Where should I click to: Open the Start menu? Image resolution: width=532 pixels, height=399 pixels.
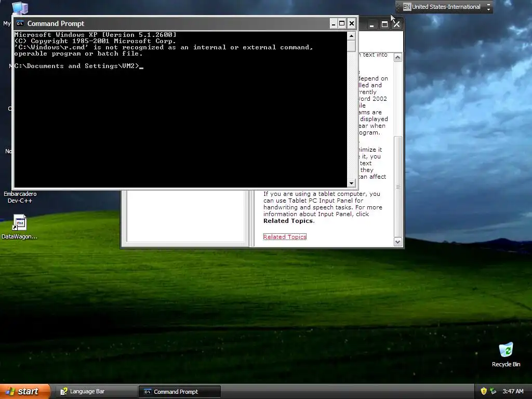pyautogui.click(x=25, y=391)
